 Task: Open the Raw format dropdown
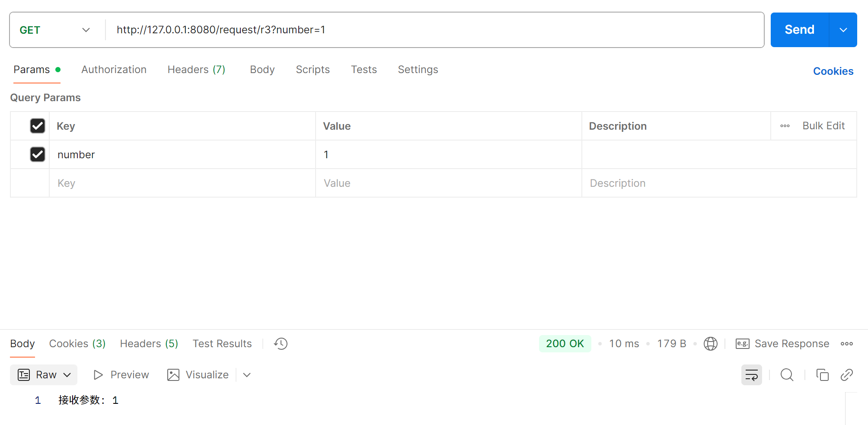click(44, 375)
